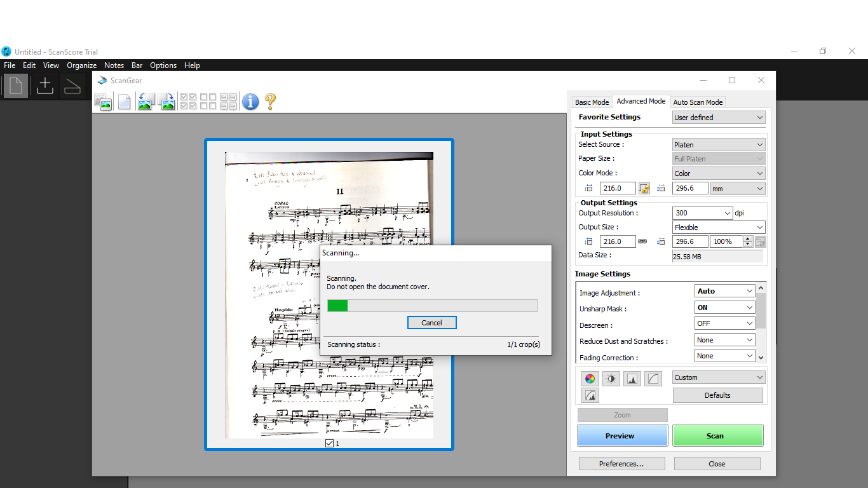Open the Unsharp Mask dropdown
Image resolution: width=868 pixels, height=488 pixels.
(x=725, y=308)
